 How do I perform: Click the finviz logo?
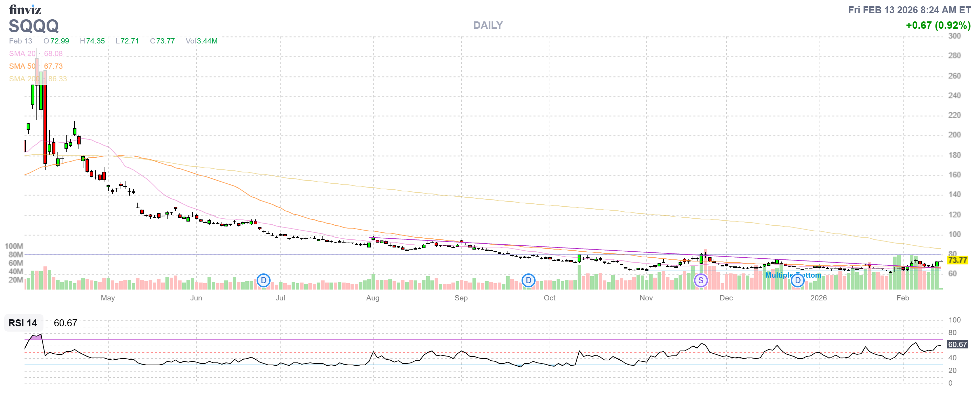tap(25, 9)
